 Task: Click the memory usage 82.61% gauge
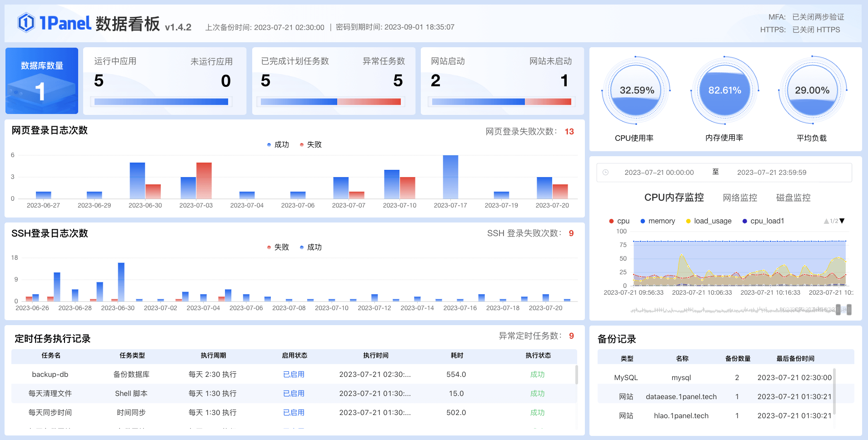click(724, 90)
